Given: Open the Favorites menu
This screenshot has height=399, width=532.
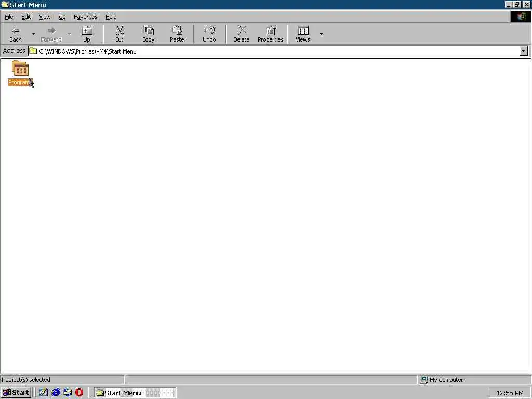Looking at the screenshot, I should click(x=86, y=17).
